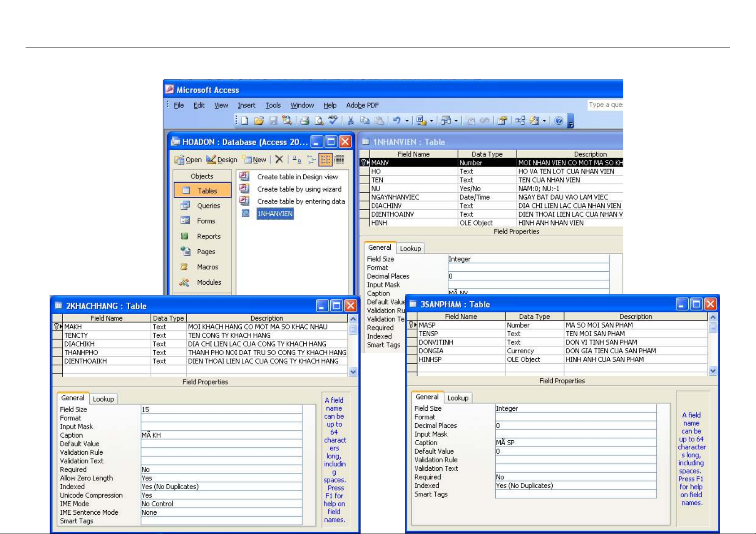Expand the New Object dropdown arrow
Viewport: 756px width, 534px height.
(544, 121)
